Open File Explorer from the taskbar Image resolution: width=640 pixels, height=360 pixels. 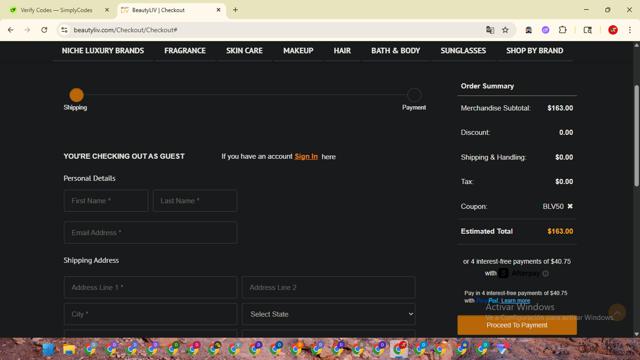click(x=69, y=349)
